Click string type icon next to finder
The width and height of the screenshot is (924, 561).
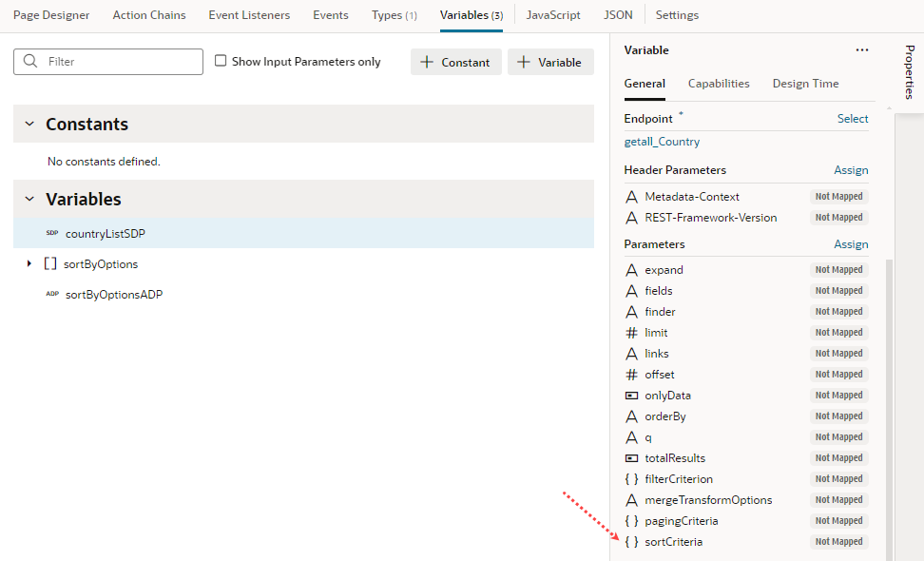click(632, 312)
